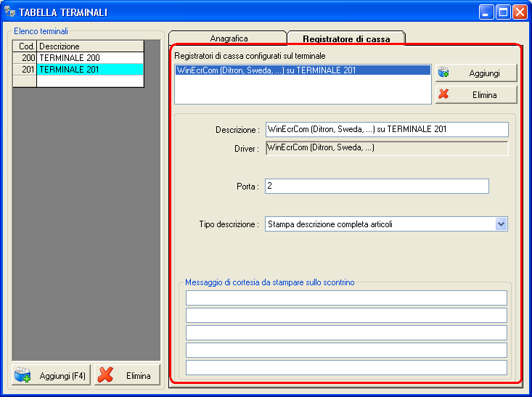Minimize the Tabella Terminali window
The image size is (532, 397).
486,12
